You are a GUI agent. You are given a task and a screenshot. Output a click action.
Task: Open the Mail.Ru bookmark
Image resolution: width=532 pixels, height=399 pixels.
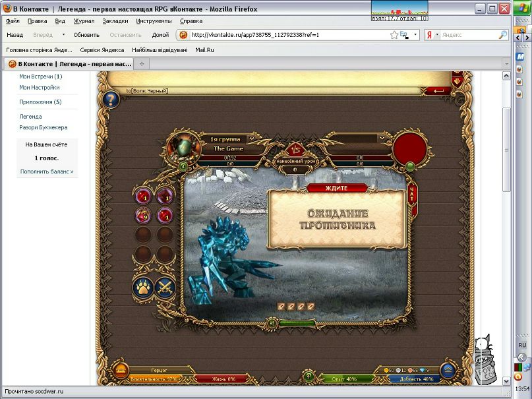pyautogui.click(x=204, y=50)
